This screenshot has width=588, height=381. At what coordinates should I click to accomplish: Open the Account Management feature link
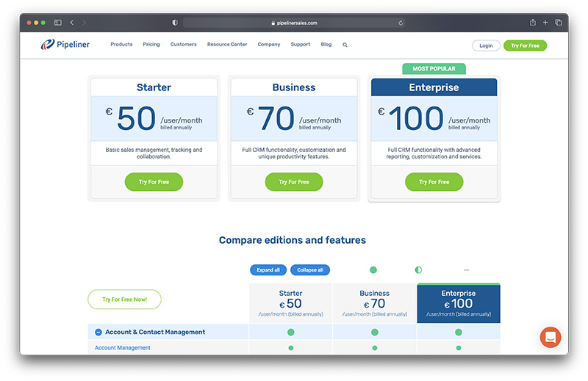(x=123, y=348)
